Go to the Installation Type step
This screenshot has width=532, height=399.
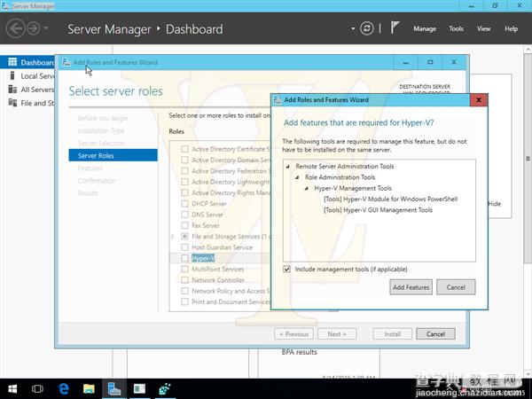coord(101,130)
